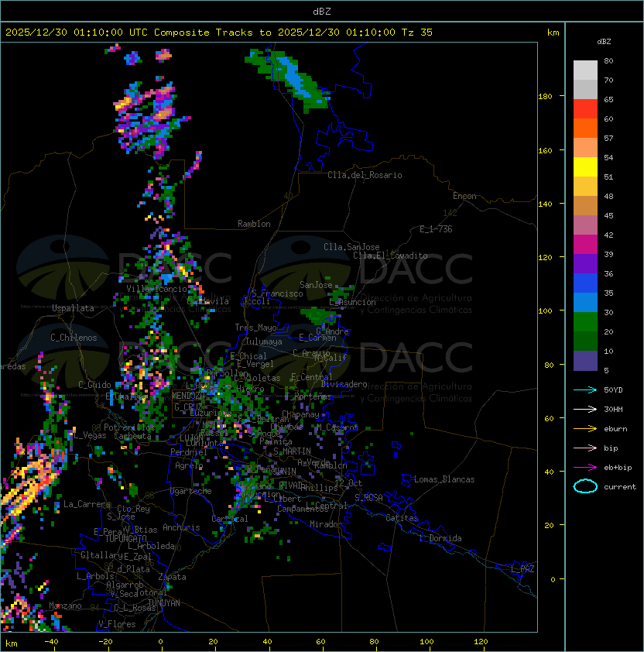Click the white 30HM arrow icon
Viewport: 644px width, 652px height.
point(585,409)
